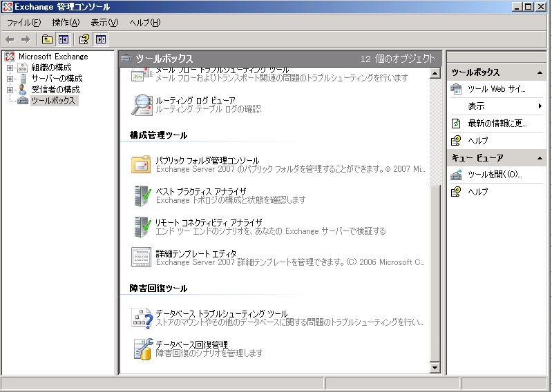This screenshot has height=392, width=552.
Task: Click the ツール Web サイト action icon
Action: click(x=456, y=89)
